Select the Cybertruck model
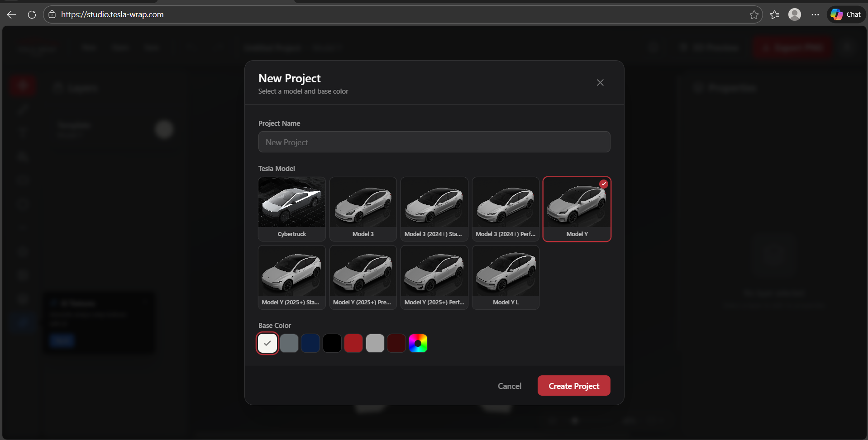Viewport: 868px width, 440px height. [x=292, y=209]
